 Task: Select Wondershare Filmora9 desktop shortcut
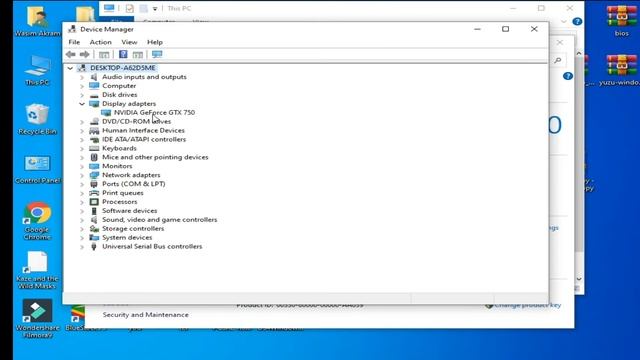(x=37, y=318)
